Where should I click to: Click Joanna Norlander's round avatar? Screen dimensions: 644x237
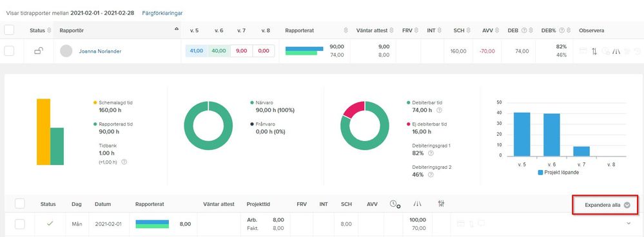click(x=66, y=51)
